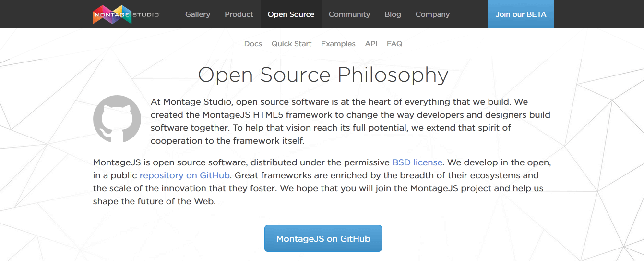Follow the BSD license hyperlink
This screenshot has height=261, width=644.
417,162
